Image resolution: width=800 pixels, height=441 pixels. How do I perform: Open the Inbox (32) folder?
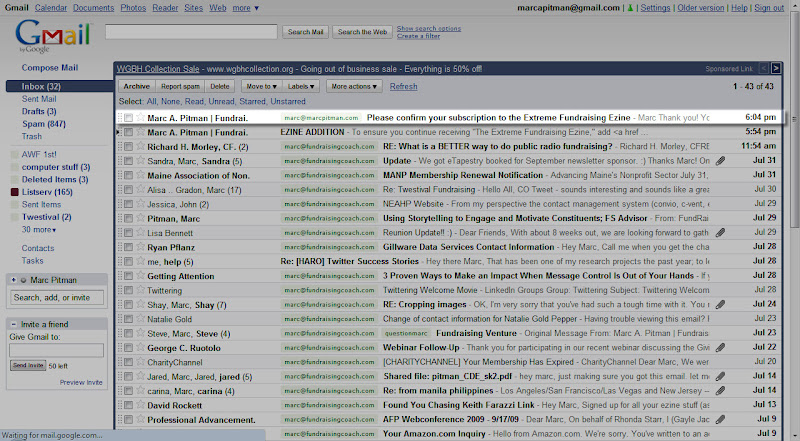[x=41, y=86]
